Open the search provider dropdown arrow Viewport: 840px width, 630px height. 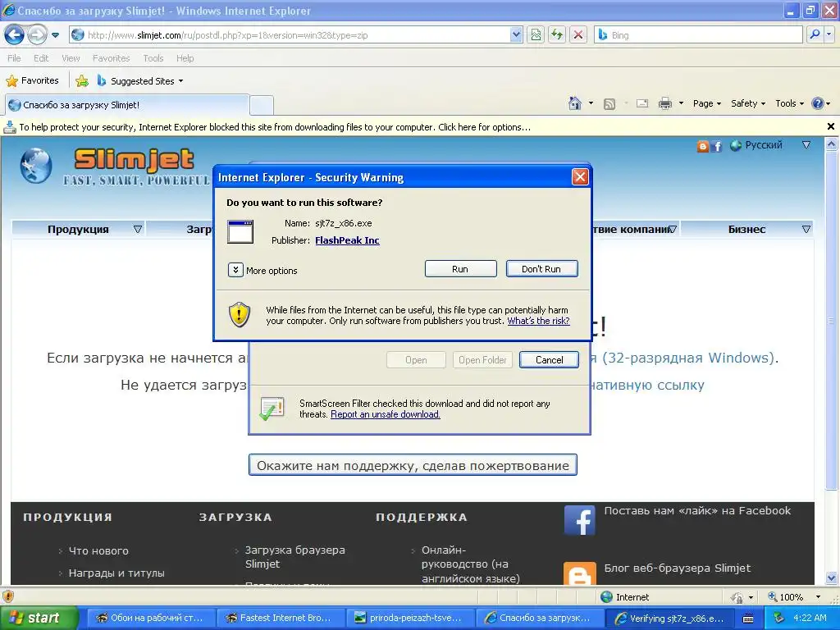(x=829, y=34)
